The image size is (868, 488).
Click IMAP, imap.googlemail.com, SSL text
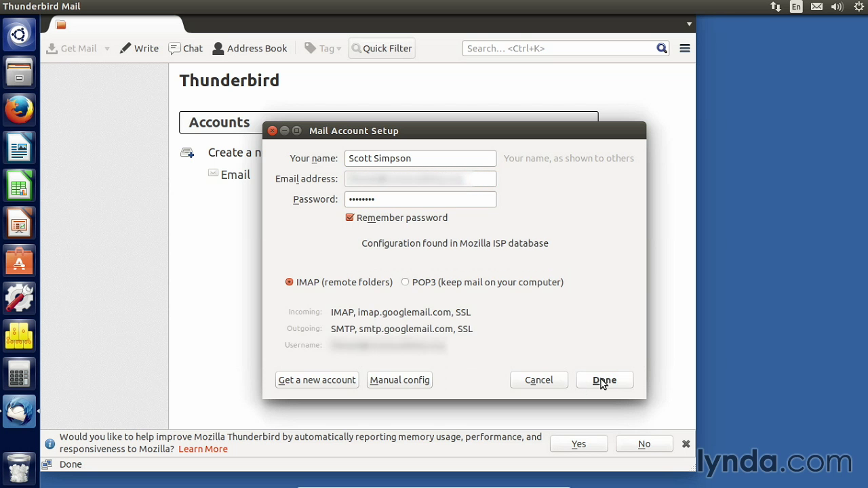[x=401, y=312]
